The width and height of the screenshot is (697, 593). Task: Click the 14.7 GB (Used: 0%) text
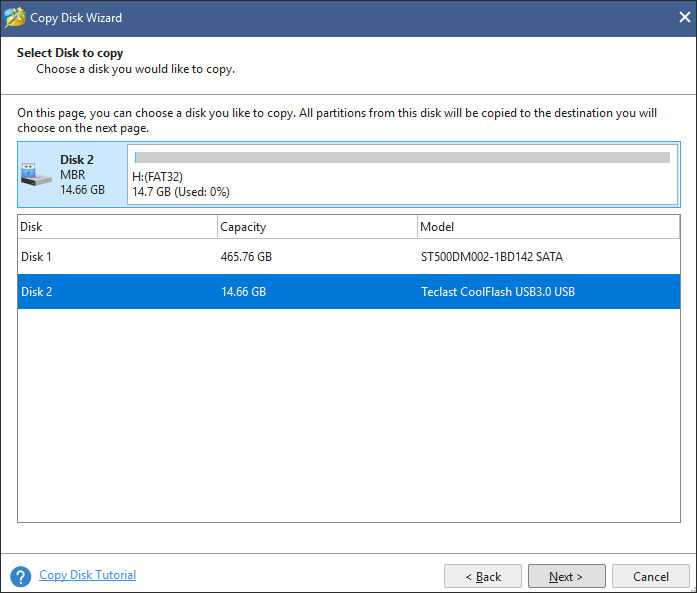[x=181, y=192]
